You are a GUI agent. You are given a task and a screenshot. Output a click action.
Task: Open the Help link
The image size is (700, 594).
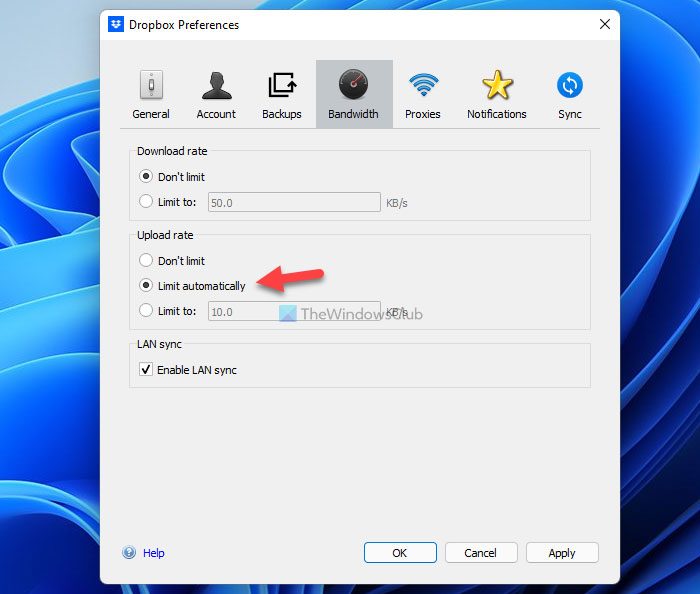[154, 553]
